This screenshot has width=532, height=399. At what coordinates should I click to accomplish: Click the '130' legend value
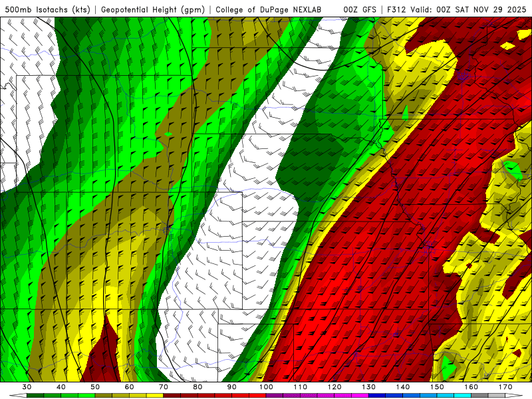369,387
